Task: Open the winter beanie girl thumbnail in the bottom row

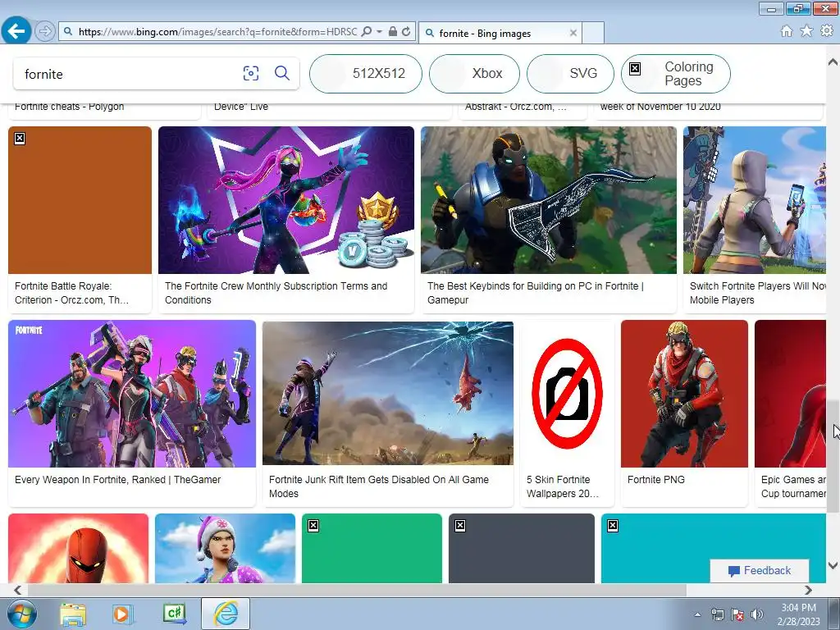Action: (x=225, y=548)
